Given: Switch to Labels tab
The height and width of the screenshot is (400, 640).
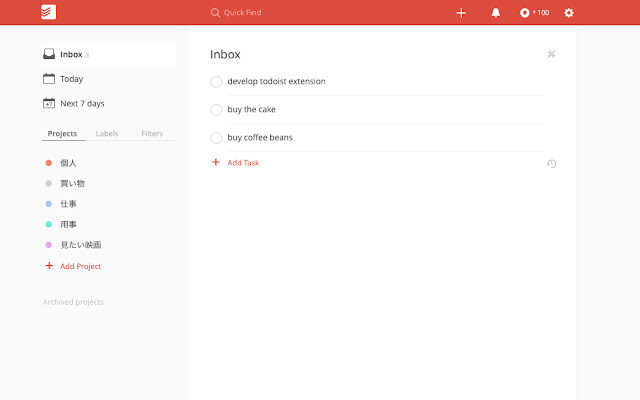Looking at the screenshot, I should pos(105,133).
